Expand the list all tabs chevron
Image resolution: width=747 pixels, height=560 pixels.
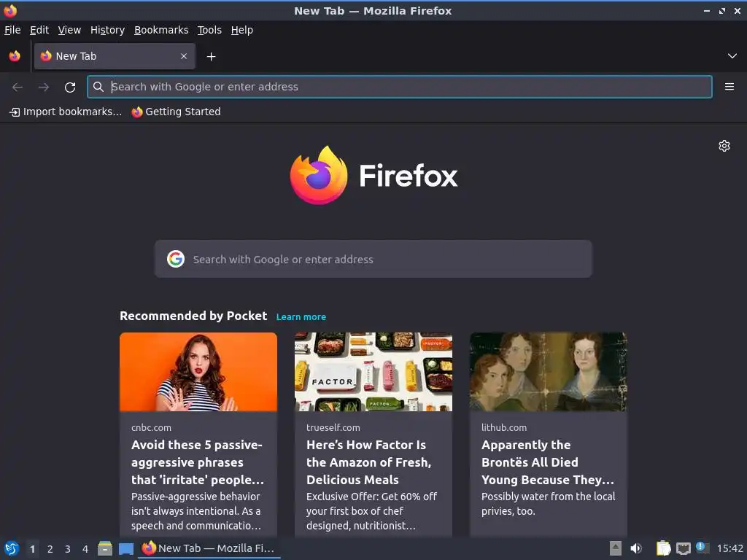[732, 56]
